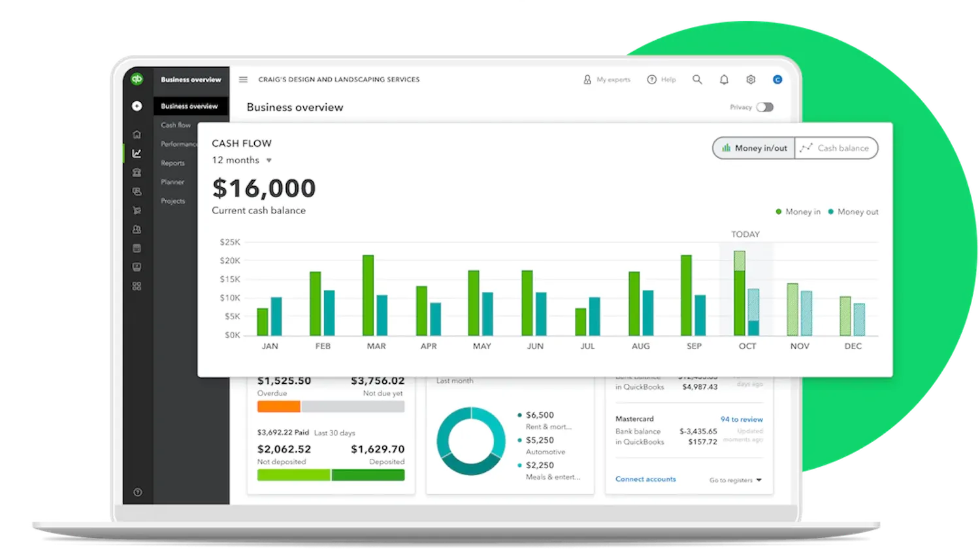Click the Money out legend dot
This screenshot has width=980, height=549.
coord(830,212)
